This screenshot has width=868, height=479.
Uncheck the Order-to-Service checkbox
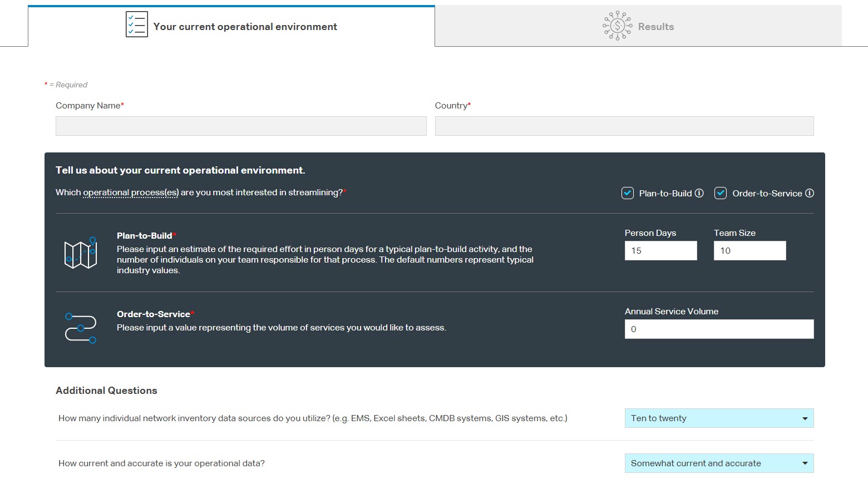tap(721, 193)
